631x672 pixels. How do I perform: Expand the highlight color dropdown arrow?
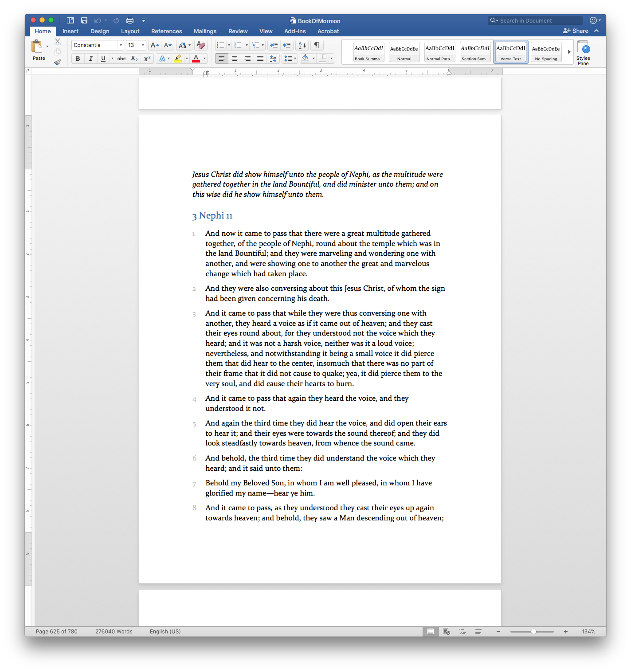(x=187, y=59)
